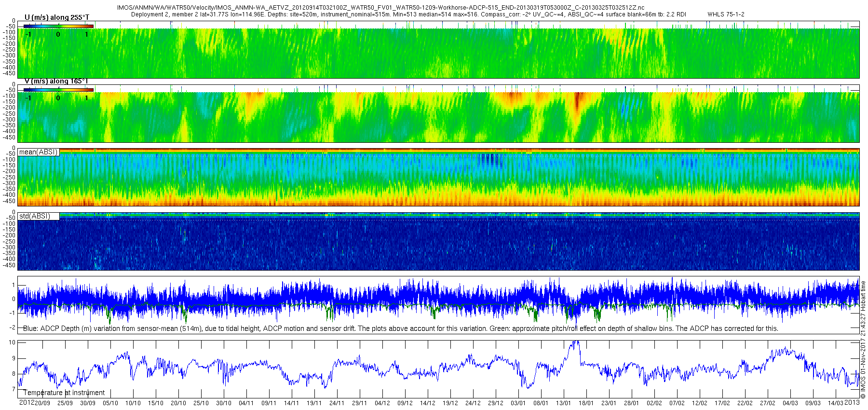This screenshot has height=410, width=868.
Task: Click the '04/12' date tick label
Action: 382,403
